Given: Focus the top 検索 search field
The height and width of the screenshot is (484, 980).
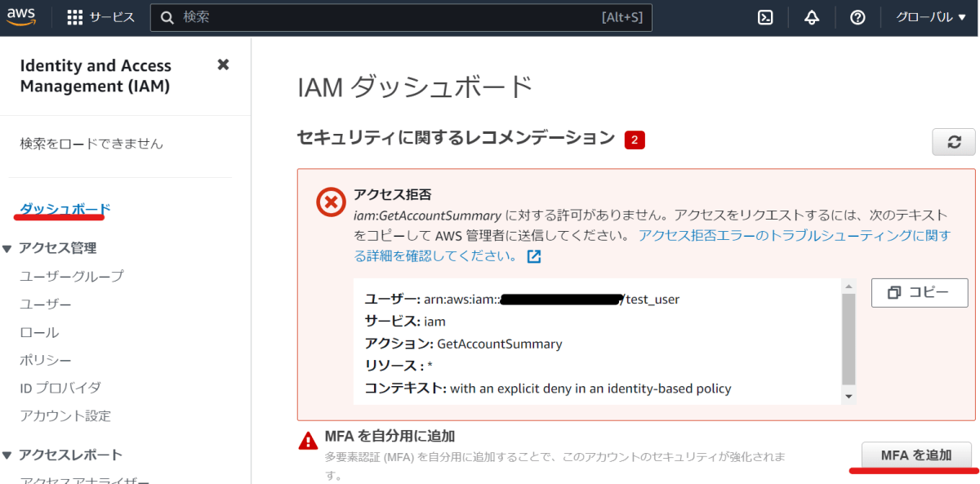Looking at the screenshot, I should pyautogui.click(x=401, y=18).
